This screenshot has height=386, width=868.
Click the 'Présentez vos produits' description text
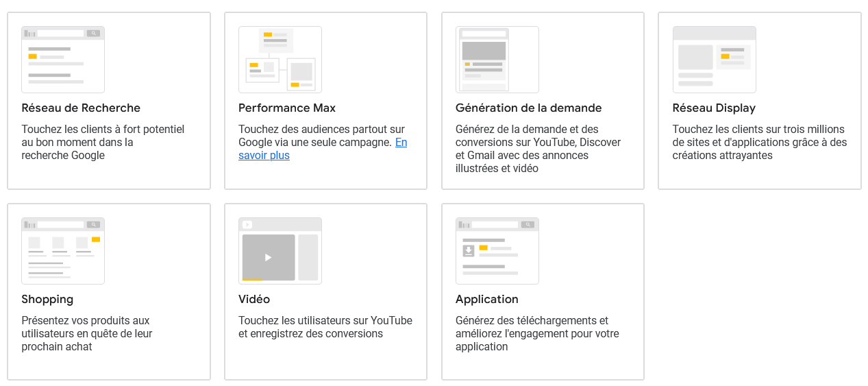pyautogui.click(x=86, y=333)
